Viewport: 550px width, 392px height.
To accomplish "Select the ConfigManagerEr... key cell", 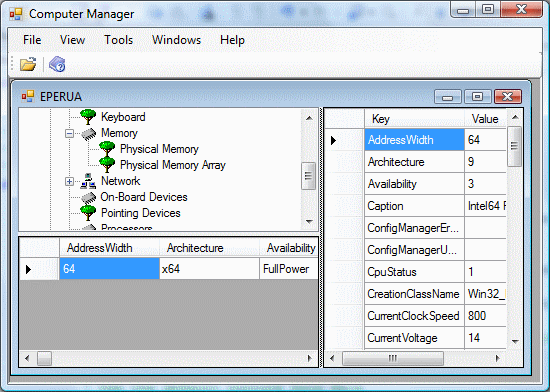I will pos(414,228).
